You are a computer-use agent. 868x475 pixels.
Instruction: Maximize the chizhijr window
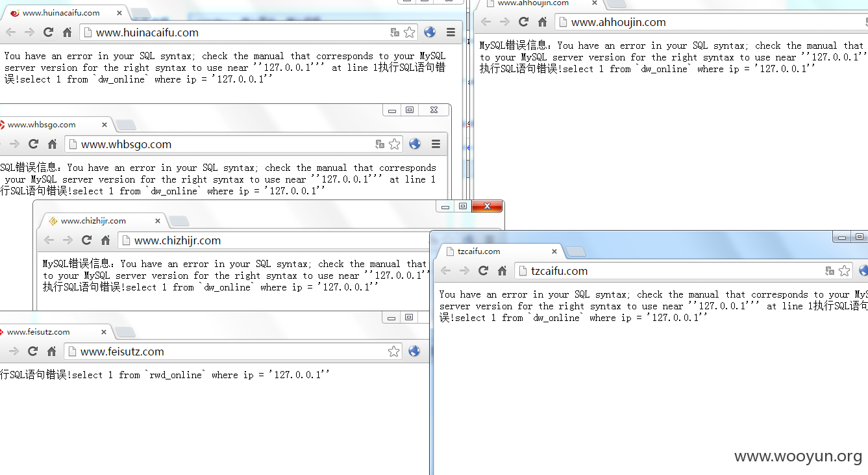[463, 207]
